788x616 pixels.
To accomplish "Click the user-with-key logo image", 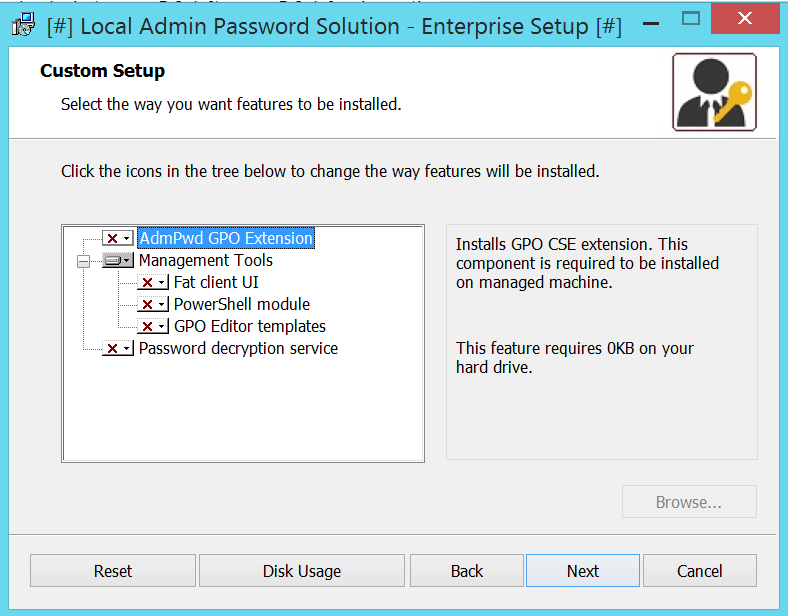I will pyautogui.click(x=714, y=92).
